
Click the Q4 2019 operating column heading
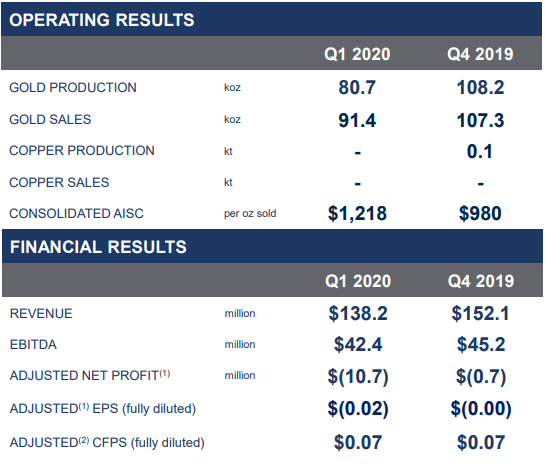(480, 54)
